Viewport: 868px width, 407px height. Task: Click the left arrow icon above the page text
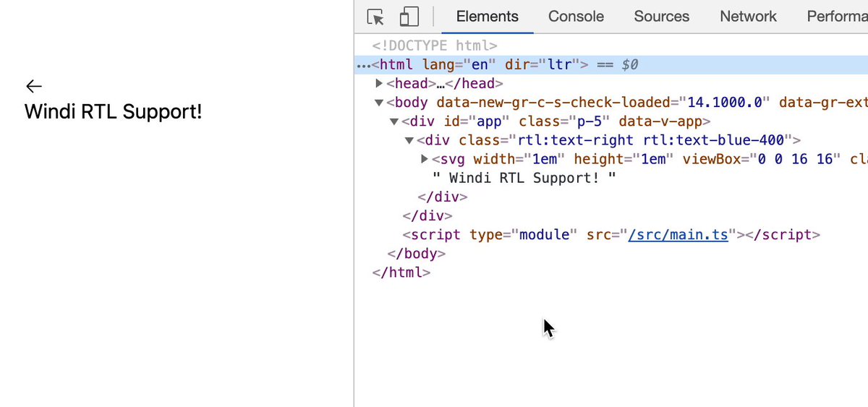pos(33,87)
